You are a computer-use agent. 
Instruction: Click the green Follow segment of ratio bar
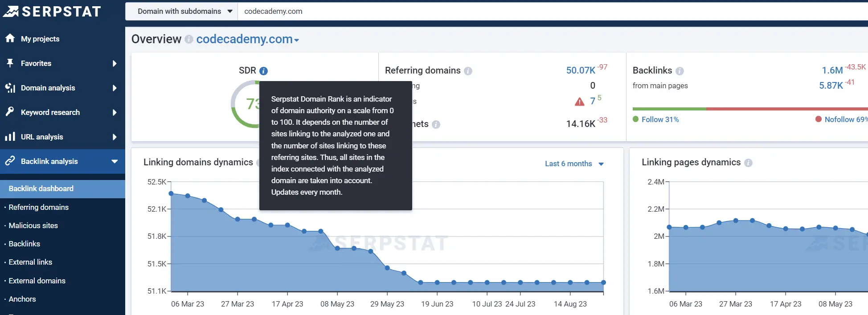(x=669, y=109)
